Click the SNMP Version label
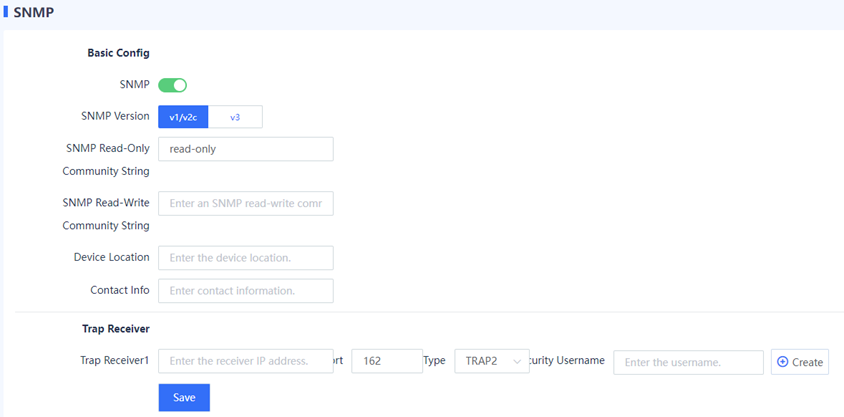Screen dimensions: 844x417 coord(116,116)
